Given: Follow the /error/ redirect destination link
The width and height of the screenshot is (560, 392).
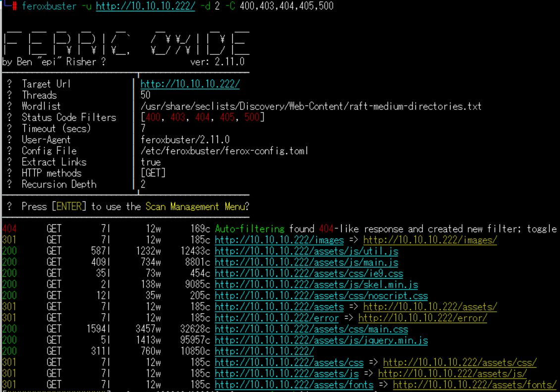Looking at the screenshot, I should 422,318.
